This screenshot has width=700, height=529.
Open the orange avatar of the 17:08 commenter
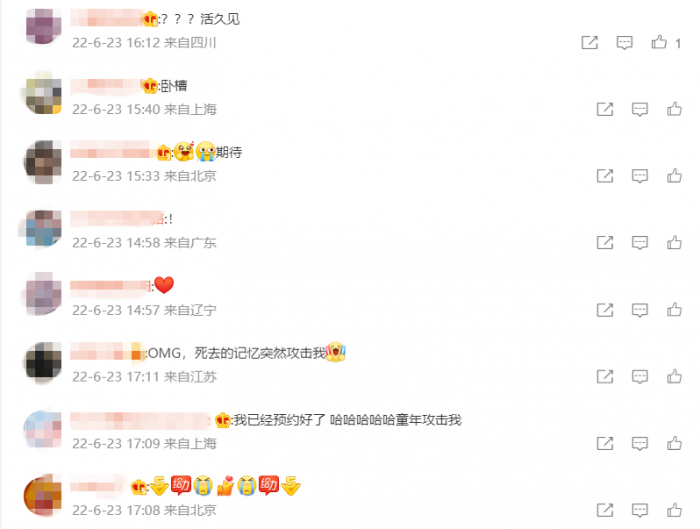point(43,496)
